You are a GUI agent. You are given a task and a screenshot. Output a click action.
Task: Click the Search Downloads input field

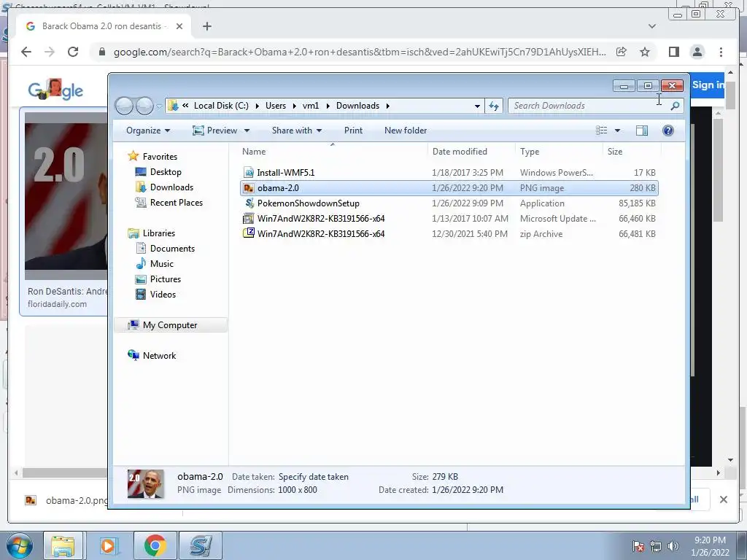[x=589, y=106]
